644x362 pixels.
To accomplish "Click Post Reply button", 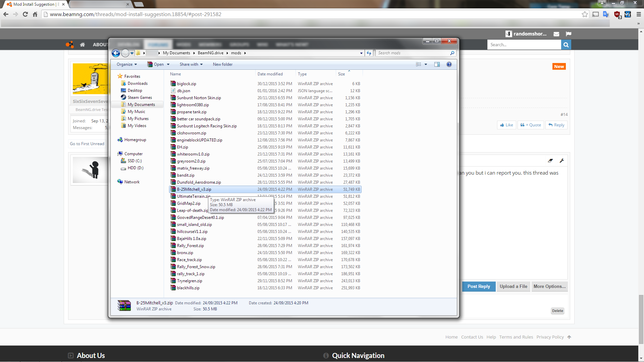I will point(479,287).
